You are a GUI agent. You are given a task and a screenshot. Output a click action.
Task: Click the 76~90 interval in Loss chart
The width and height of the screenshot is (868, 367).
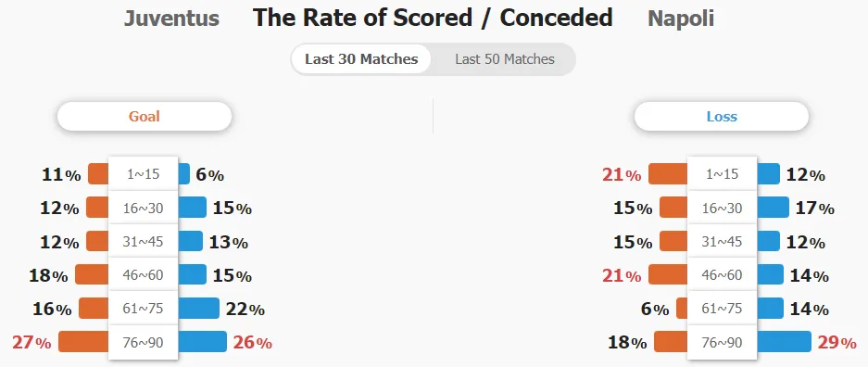tap(722, 343)
